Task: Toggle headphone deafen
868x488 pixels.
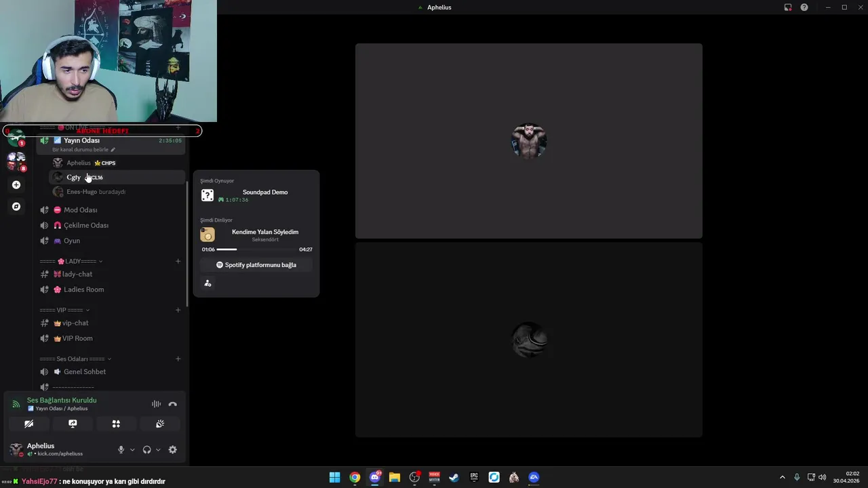Action: pos(146,449)
